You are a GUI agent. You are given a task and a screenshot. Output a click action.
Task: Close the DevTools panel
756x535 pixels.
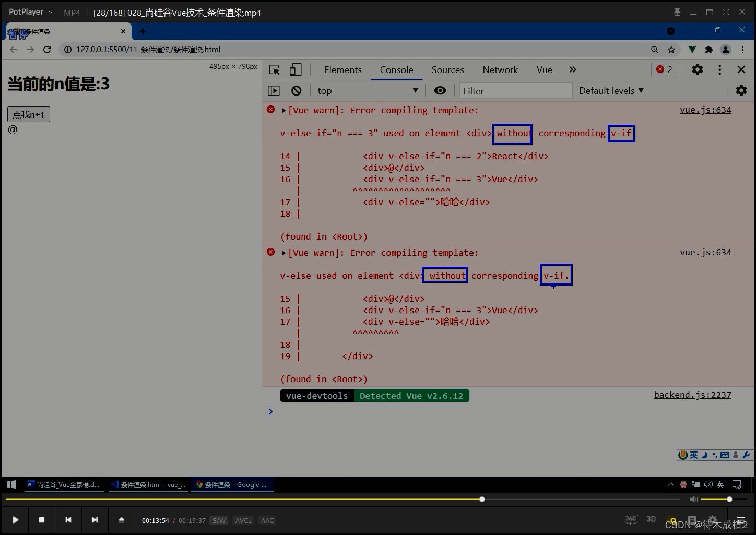(x=741, y=69)
